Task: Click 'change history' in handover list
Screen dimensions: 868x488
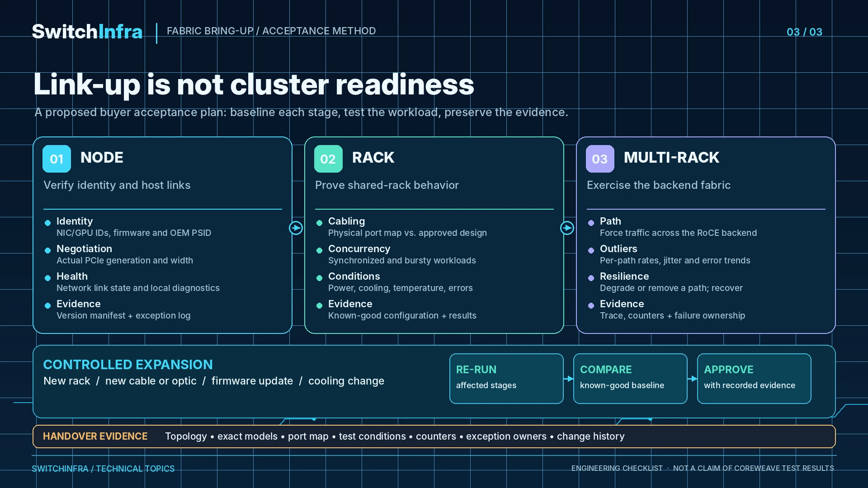Action: (x=591, y=436)
